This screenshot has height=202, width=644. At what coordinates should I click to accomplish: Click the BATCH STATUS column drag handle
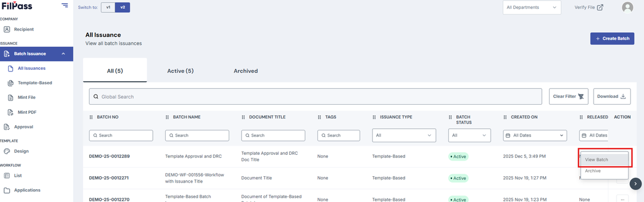451,117
